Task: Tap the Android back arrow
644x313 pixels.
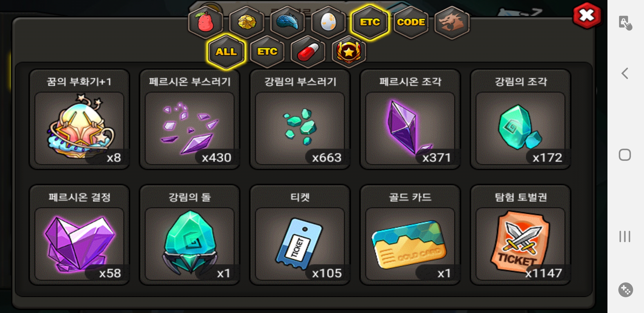Action: (x=625, y=73)
